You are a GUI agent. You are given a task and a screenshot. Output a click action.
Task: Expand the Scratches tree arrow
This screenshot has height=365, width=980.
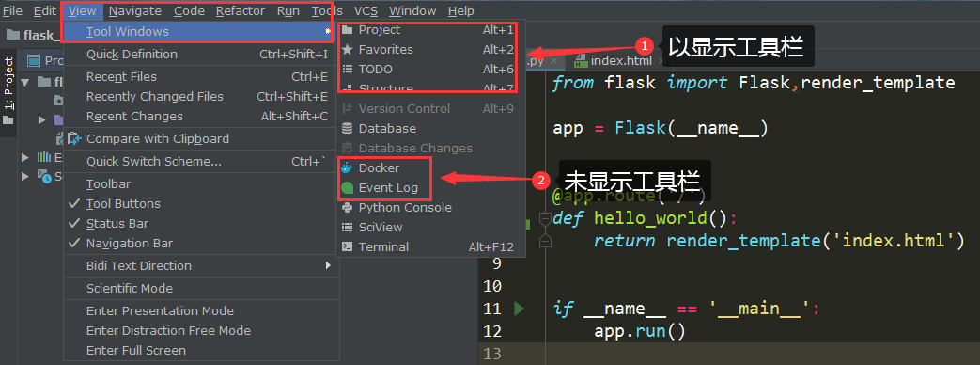25,177
